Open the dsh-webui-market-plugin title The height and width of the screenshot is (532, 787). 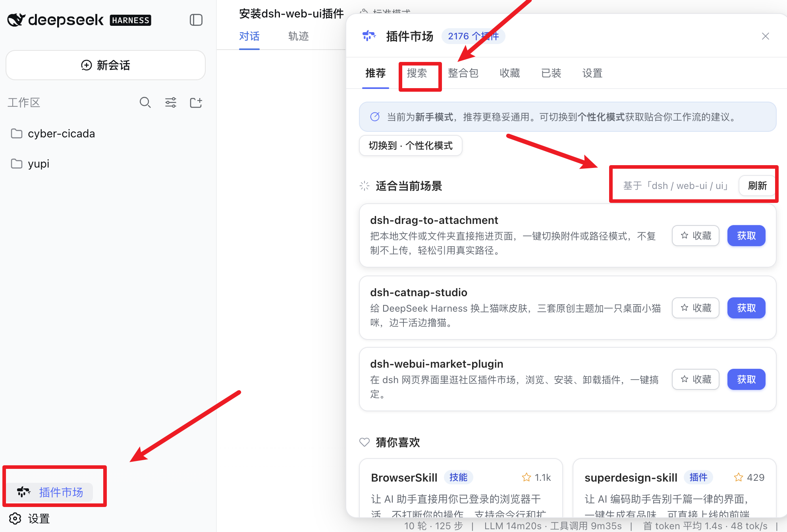click(x=437, y=364)
